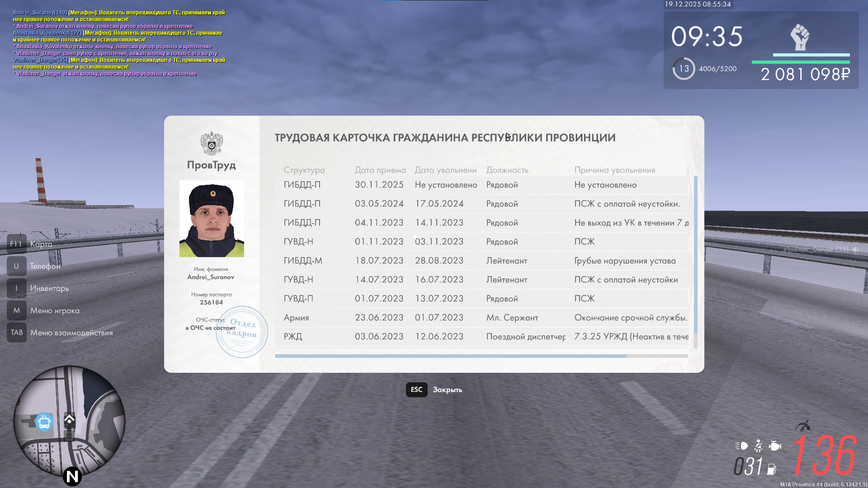Click the seatbelt indicator icon
This screenshot has height=488, width=868.
click(759, 446)
